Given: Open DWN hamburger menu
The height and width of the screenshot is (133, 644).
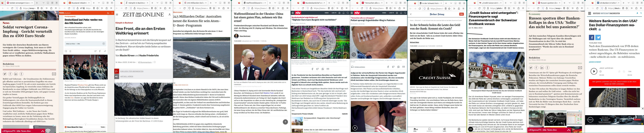Looking at the screenshot, I should pyautogui.click(x=590, y=13).
